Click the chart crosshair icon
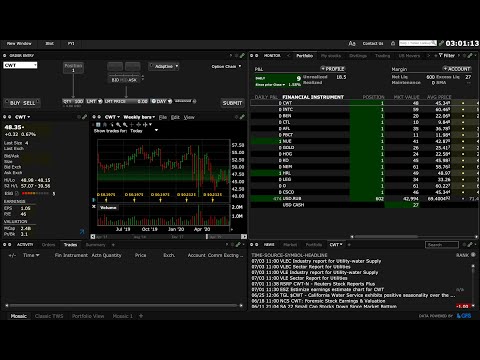Viewport: 480px width, 360px height. pyautogui.click(x=132, y=125)
